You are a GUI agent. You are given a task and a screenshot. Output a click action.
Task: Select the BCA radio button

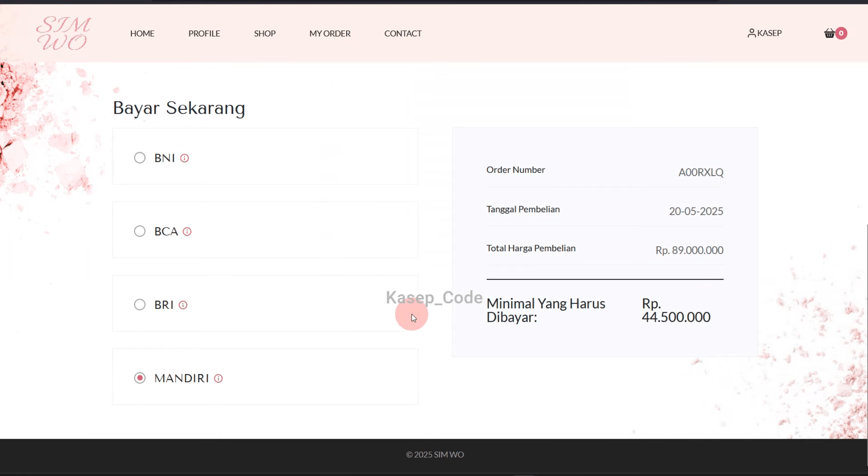[140, 231]
